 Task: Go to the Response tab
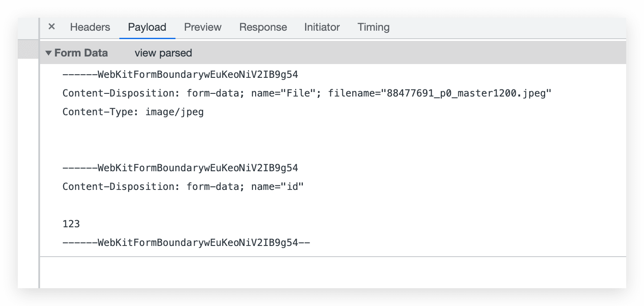tap(263, 27)
